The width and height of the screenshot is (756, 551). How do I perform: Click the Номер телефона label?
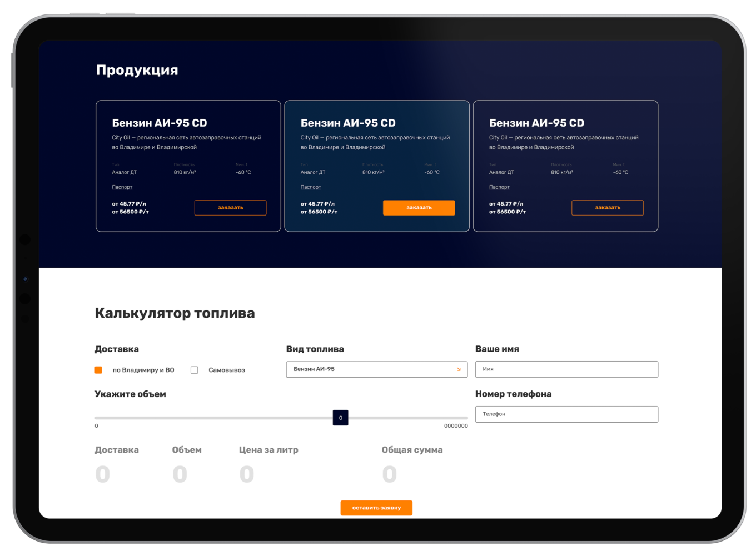tap(513, 394)
